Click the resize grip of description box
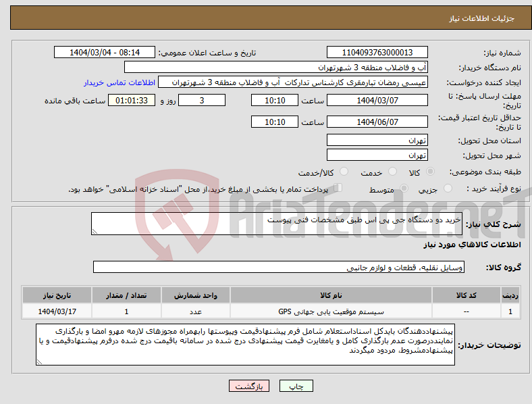The height and width of the screenshot is (404, 532). [95, 232]
